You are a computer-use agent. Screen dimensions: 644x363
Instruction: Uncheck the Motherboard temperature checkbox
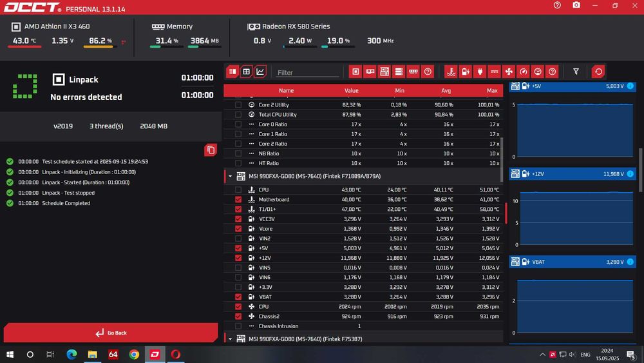coord(238,199)
